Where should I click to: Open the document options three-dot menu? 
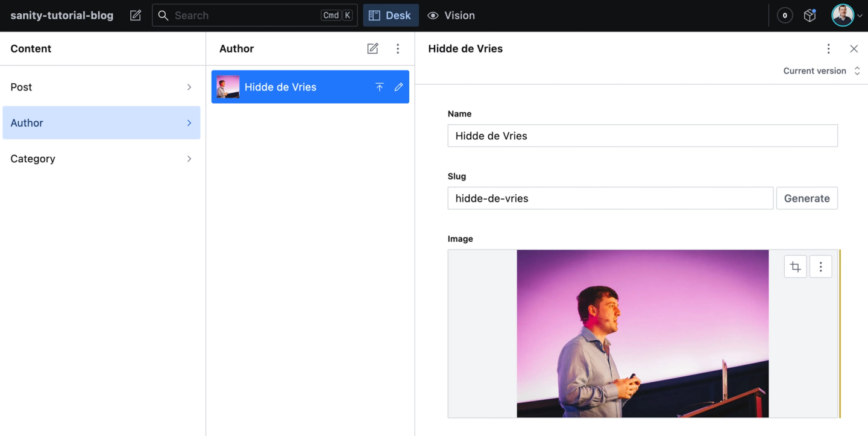point(829,48)
